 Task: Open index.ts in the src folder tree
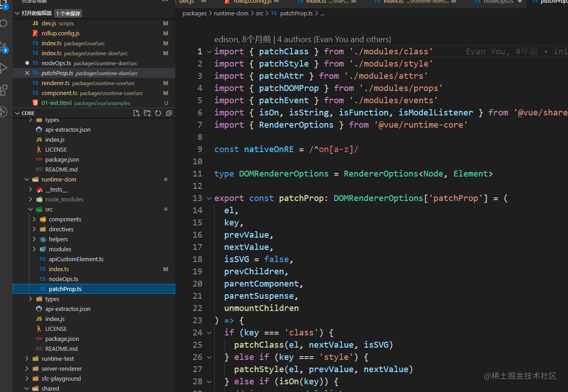point(94,269)
